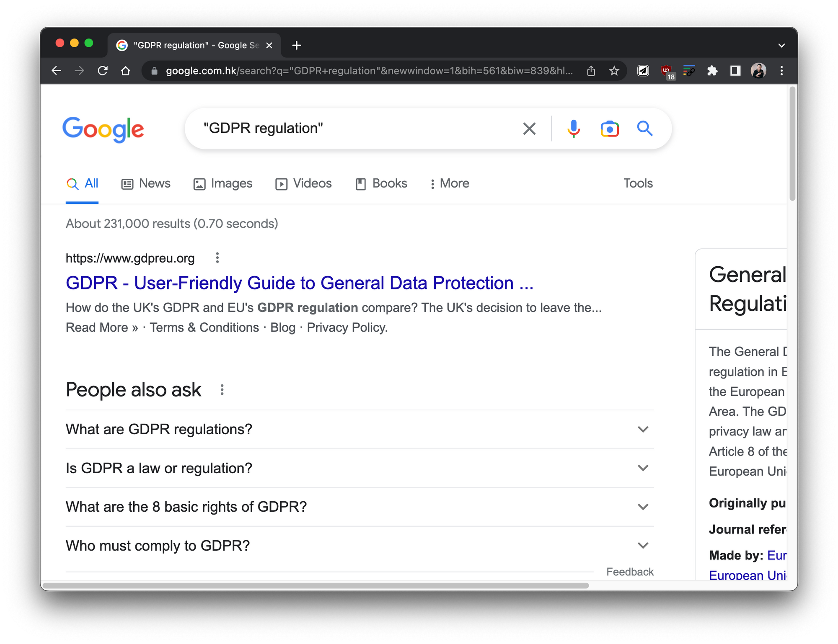Screen dimensions: 838x644
Task: Open the GDPR User-Friendly Guide result
Action: [299, 283]
